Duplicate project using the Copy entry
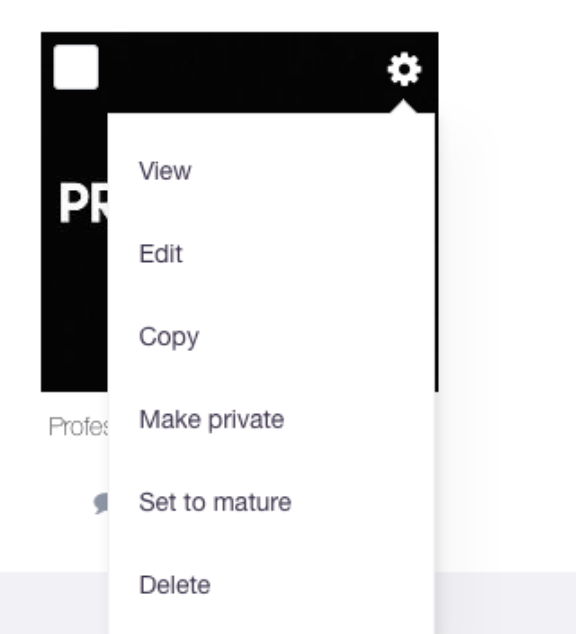This screenshot has height=634, width=576. coord(169,337)
